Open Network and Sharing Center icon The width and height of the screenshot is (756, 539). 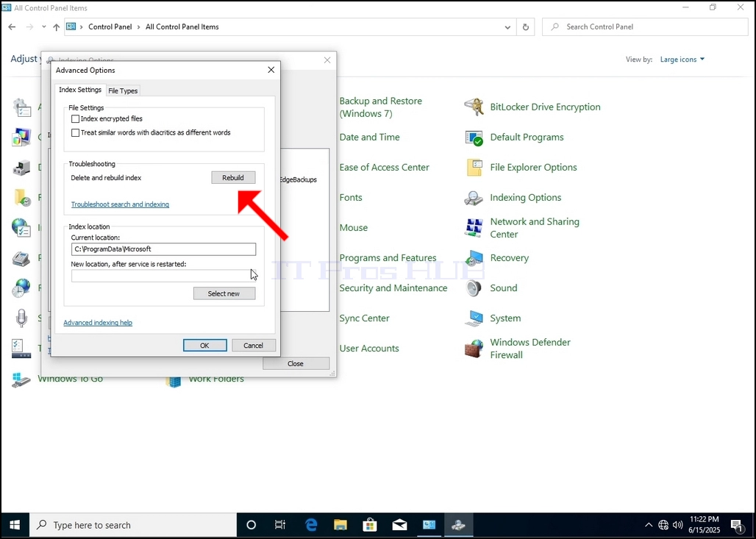tap(474, 228)
